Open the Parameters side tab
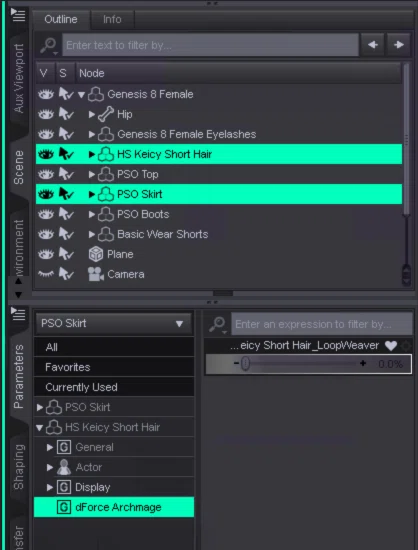 point(19,377)
